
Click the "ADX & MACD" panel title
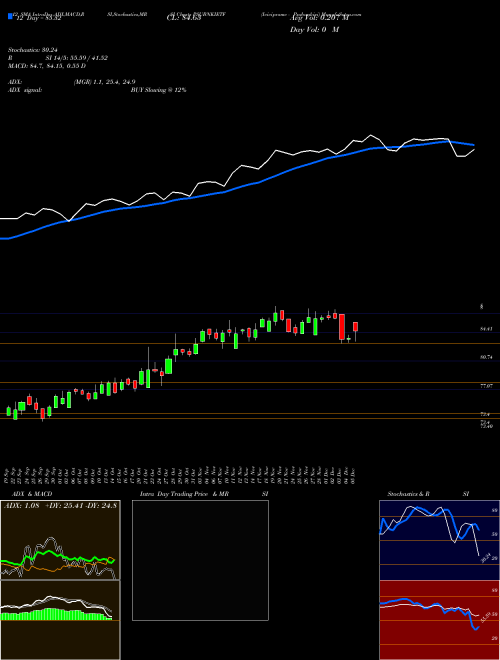[33, 494]
